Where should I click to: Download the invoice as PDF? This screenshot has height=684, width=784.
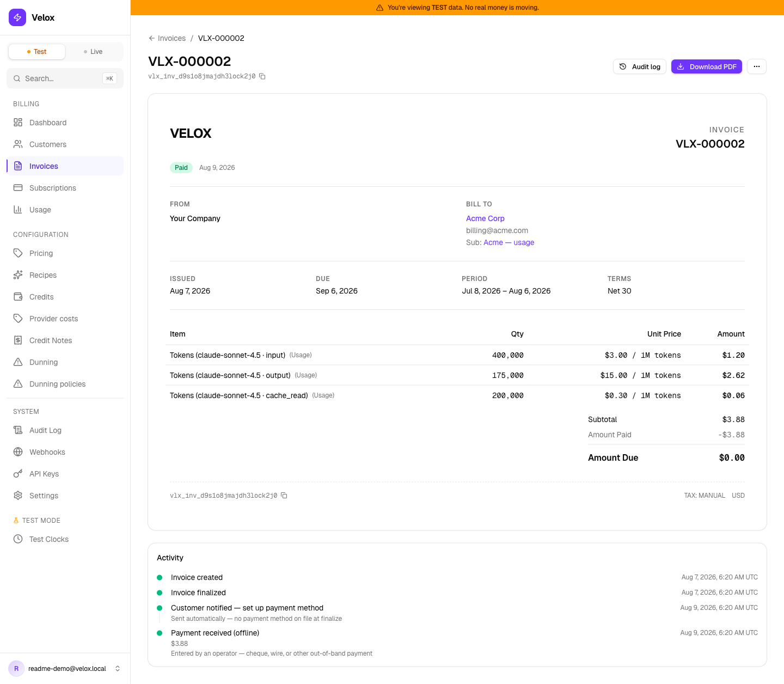coord(707,66)
